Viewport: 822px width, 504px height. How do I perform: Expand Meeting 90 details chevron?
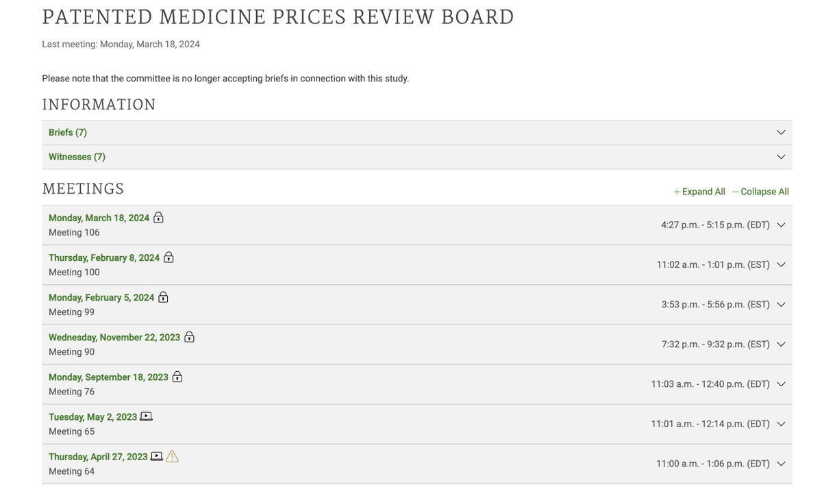tap(781, 344)
